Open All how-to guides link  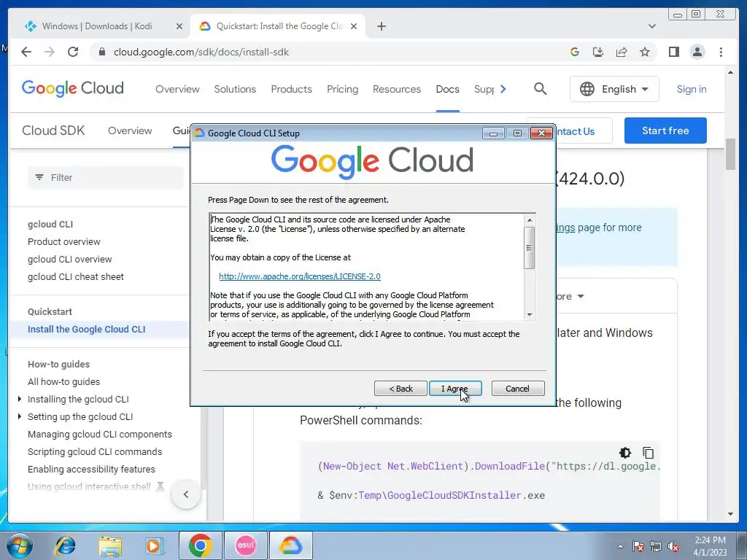point(63,381)
